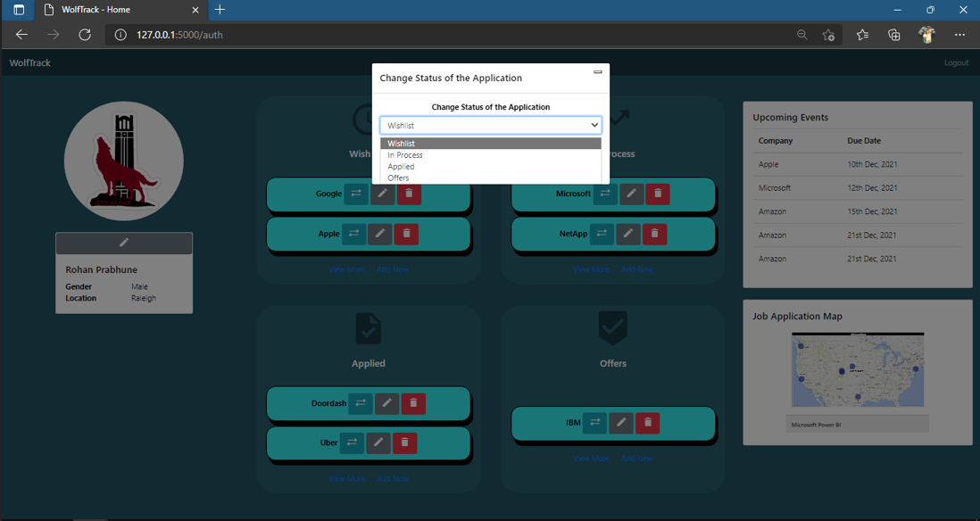The width and height of the screenshot is (980, 521).
Task: Edit the NetApp application entry
Action: pyautogui.click(x=628, y=234)
